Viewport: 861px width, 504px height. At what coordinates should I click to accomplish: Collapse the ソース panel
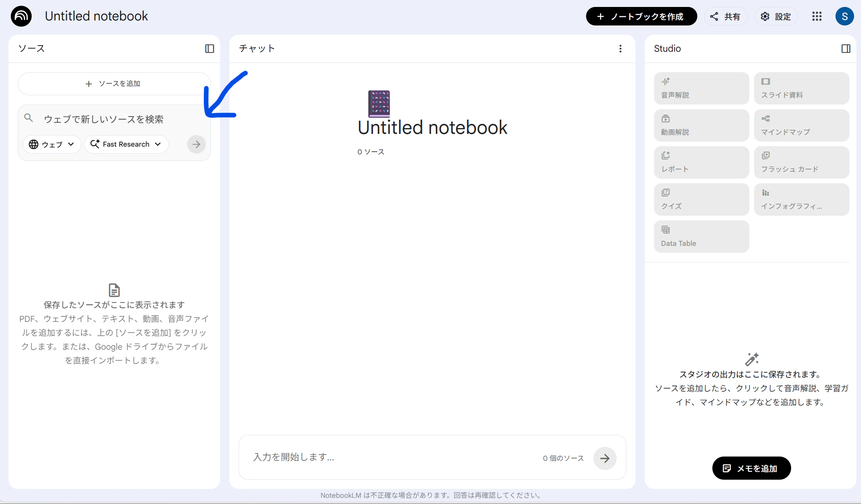[209, 49]
